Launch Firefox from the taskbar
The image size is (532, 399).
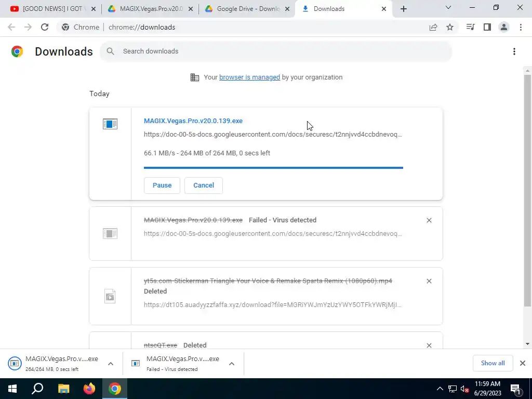(x=89, y=389)
